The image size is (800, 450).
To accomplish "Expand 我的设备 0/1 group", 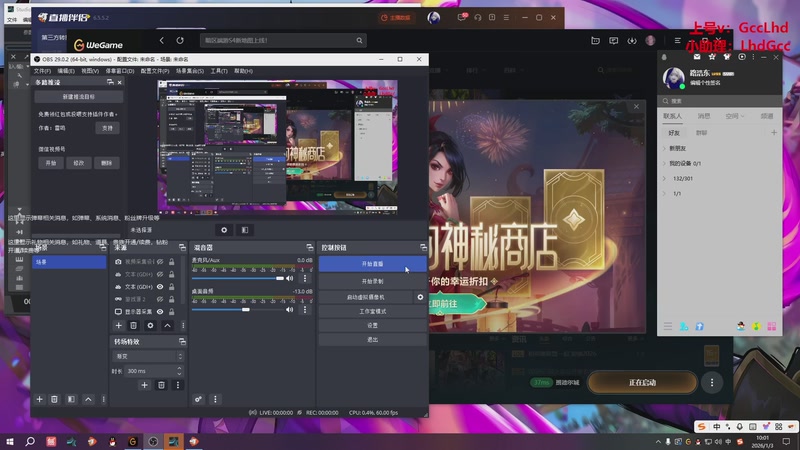I will tap(664, 163).
